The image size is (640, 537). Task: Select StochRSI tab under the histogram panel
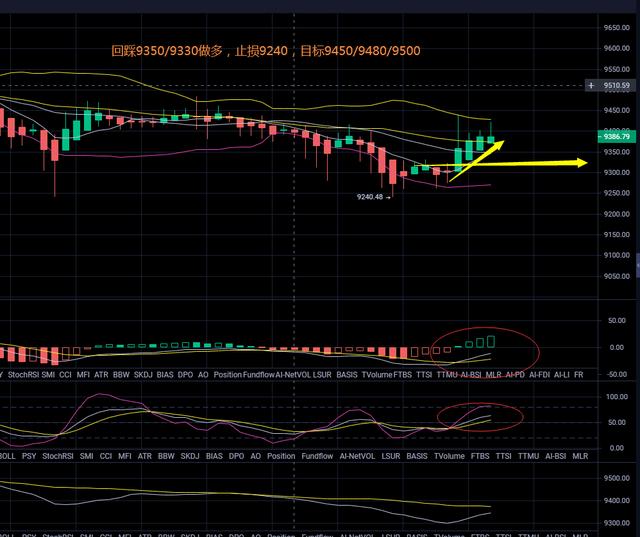click(x=23, y=375)
